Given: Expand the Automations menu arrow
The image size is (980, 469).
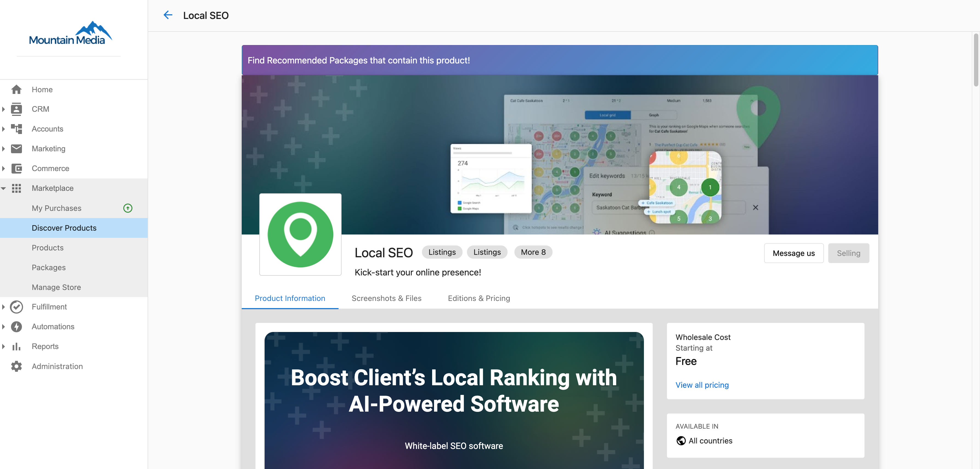Looking at the screenshot, I should tap(3, 327).
